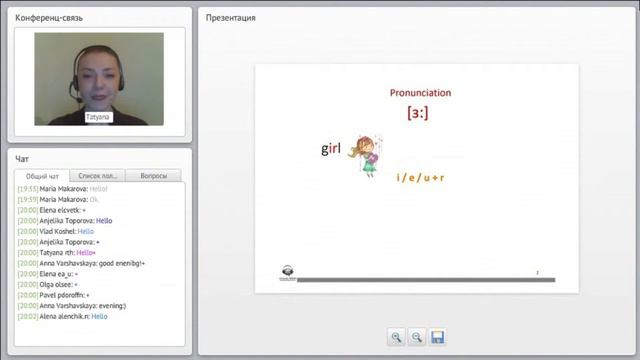Viewport: 640px width, 360px height.
Task: Click the Презентация panel title
Action: [231, 18]
